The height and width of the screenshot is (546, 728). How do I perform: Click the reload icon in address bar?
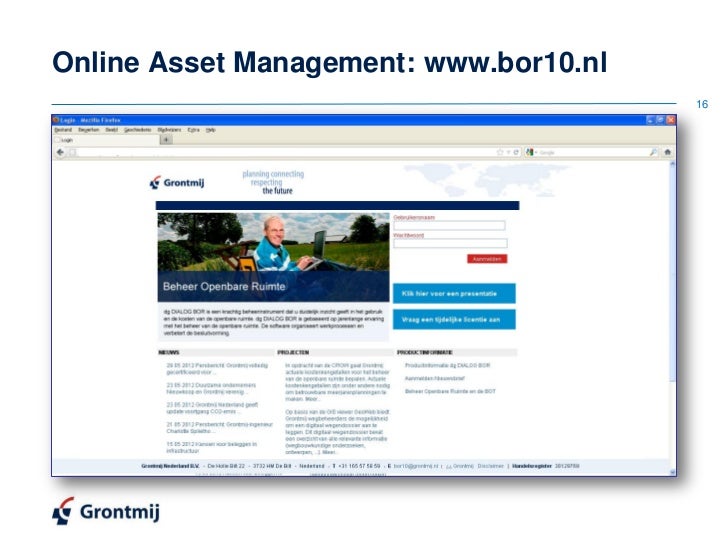516,152
